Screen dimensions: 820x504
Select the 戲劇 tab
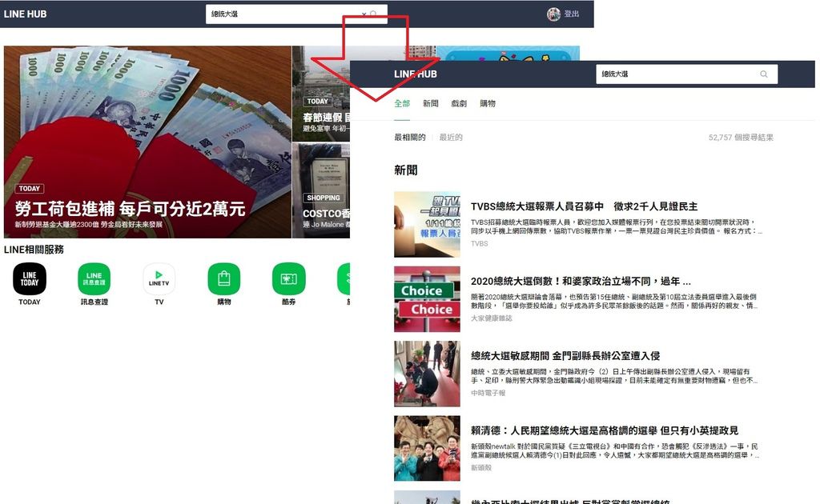pyautogui.click(x=459, y=103)
